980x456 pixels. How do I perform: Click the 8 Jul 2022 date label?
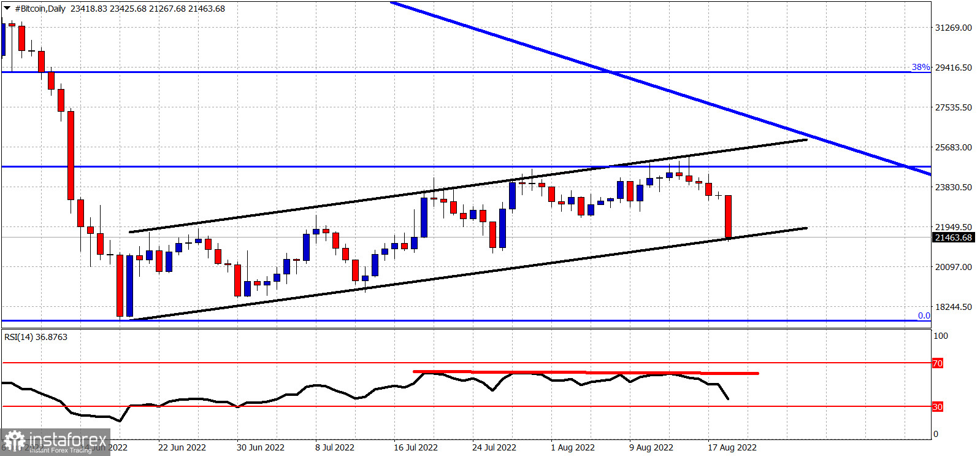pyautogui.click(x=335, y=447)
